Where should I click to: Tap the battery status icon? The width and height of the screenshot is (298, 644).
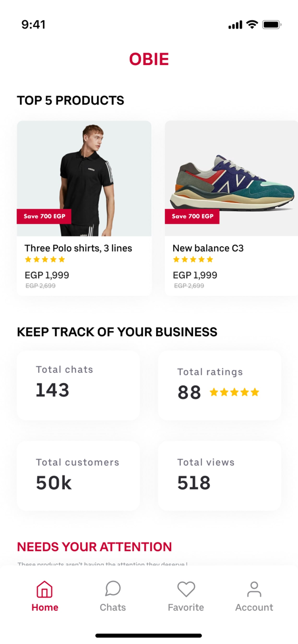[272, 24]
